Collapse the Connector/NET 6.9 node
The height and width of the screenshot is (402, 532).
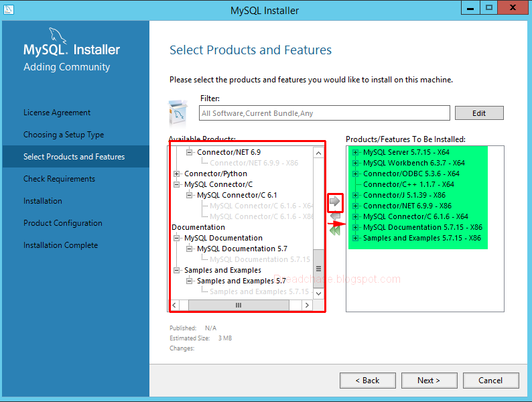190,152
